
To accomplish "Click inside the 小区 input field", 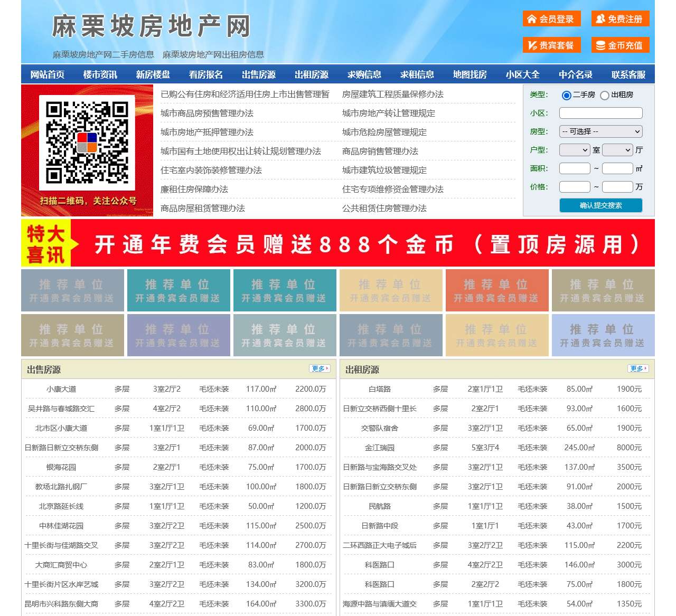I will pos(600,113).
